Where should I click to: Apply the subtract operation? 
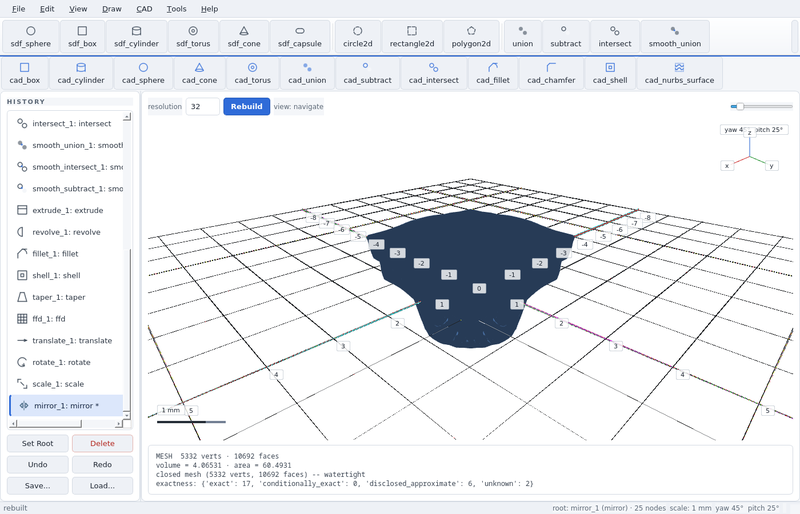click(x=565, y=37)
